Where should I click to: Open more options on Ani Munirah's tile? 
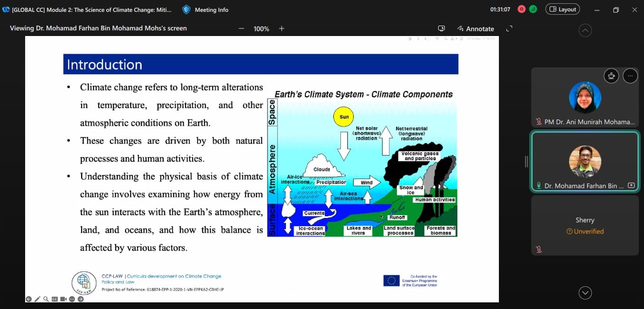point(630,76)
